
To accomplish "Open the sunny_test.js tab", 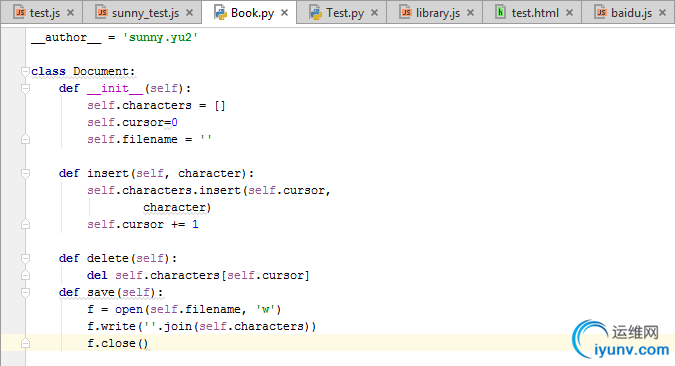I will pos(142,13).
